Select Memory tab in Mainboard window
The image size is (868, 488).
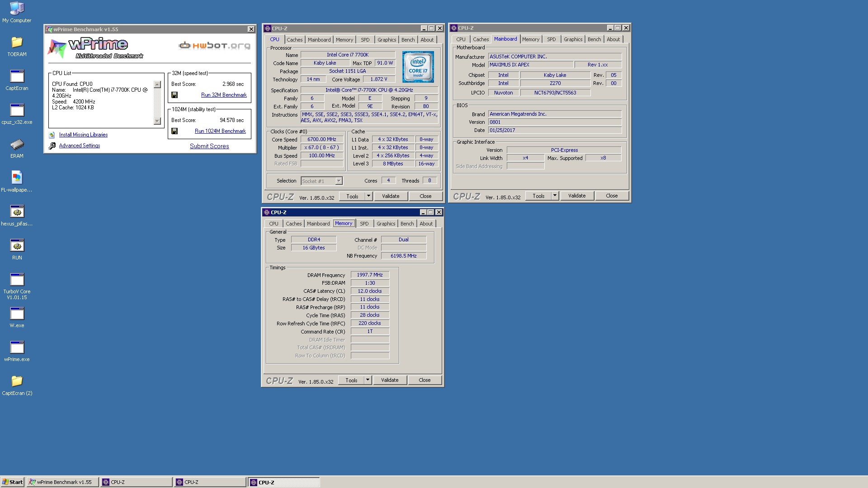(x=531, y=39)
